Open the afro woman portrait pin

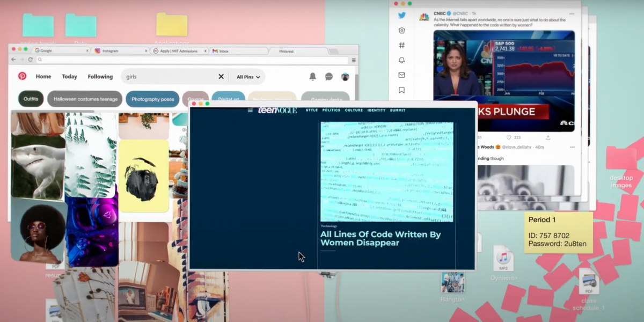coord(38,232)
